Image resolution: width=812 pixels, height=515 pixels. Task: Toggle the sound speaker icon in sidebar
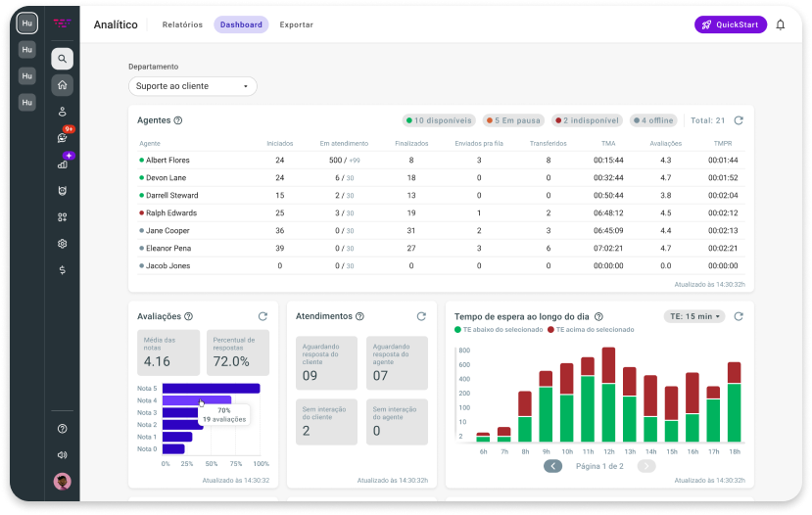(x=62, y=455)
